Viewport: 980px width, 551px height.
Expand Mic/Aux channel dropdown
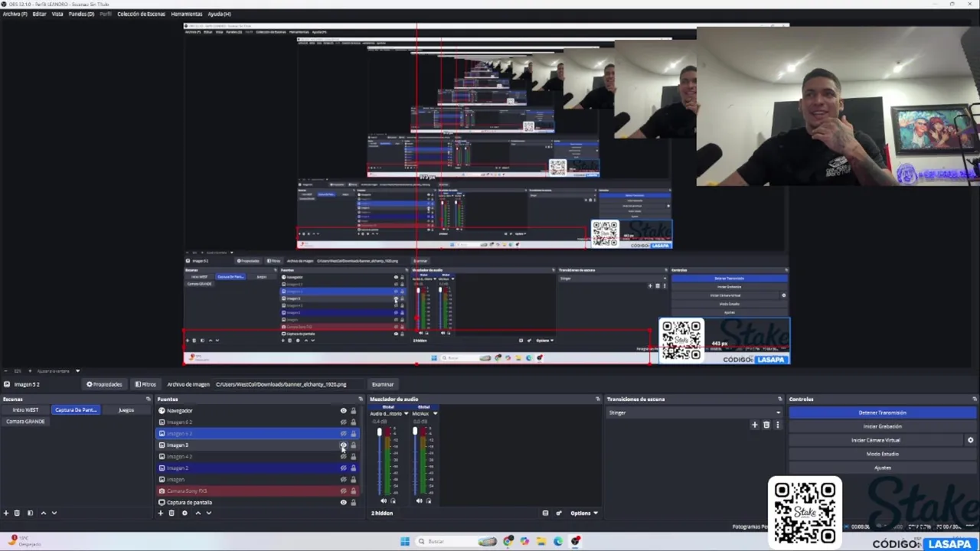pos(435,414)
